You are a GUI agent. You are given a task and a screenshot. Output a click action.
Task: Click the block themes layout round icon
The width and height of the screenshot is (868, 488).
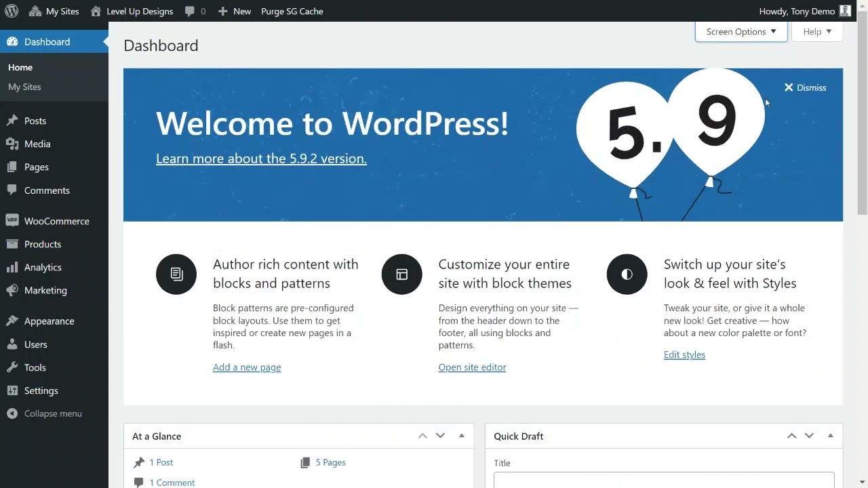(401, 274)
